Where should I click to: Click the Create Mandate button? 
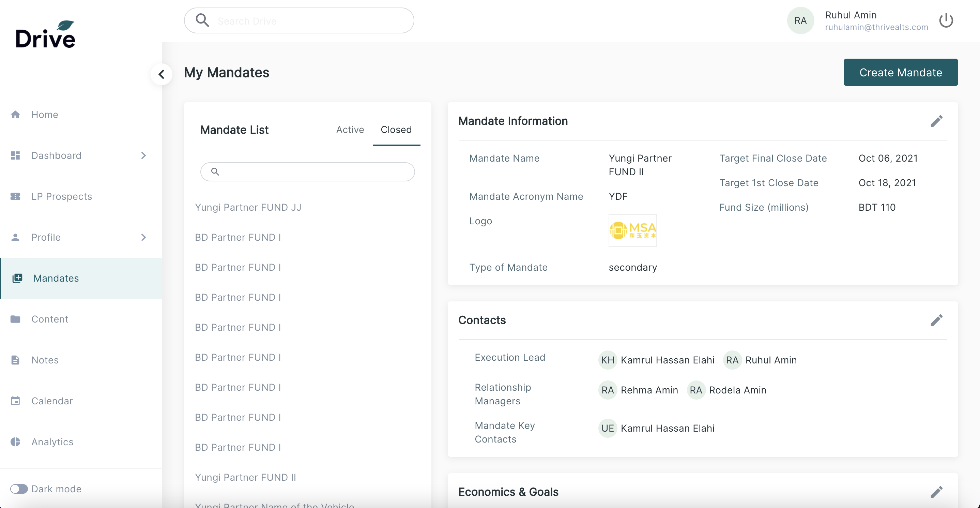coord(901,72)
